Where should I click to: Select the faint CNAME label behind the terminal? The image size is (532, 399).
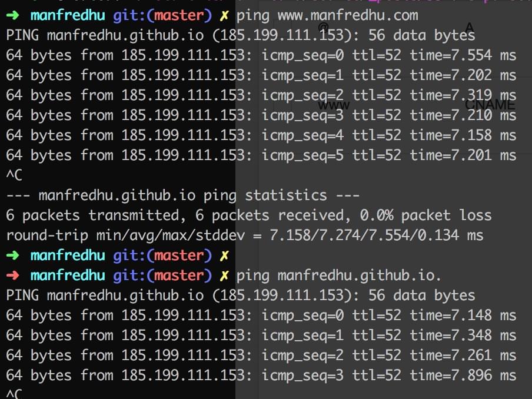[490, 105]
